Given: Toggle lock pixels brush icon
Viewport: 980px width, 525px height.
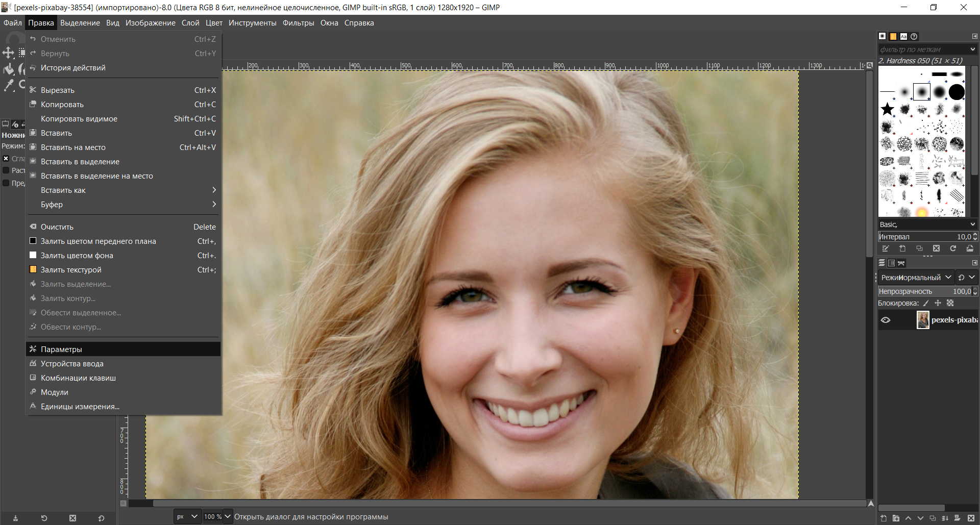Looking at the screenshot, I should pos(926,303).
